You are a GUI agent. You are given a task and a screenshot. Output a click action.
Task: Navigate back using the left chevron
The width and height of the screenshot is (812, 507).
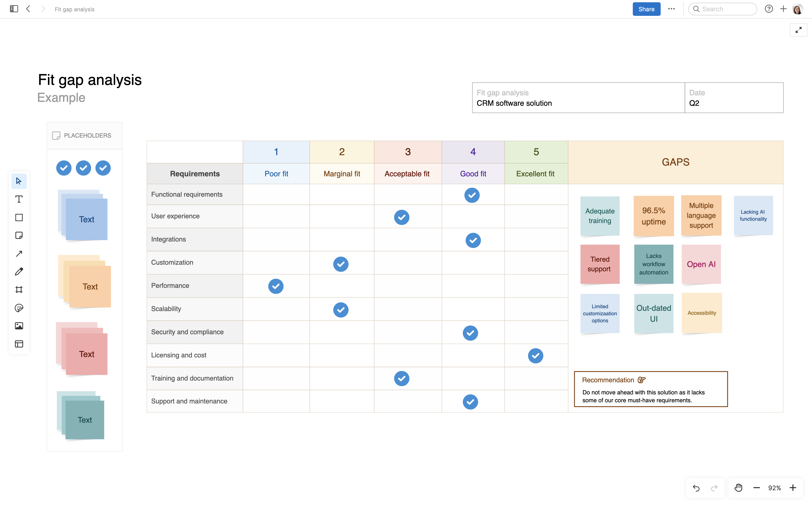(28, 9)
